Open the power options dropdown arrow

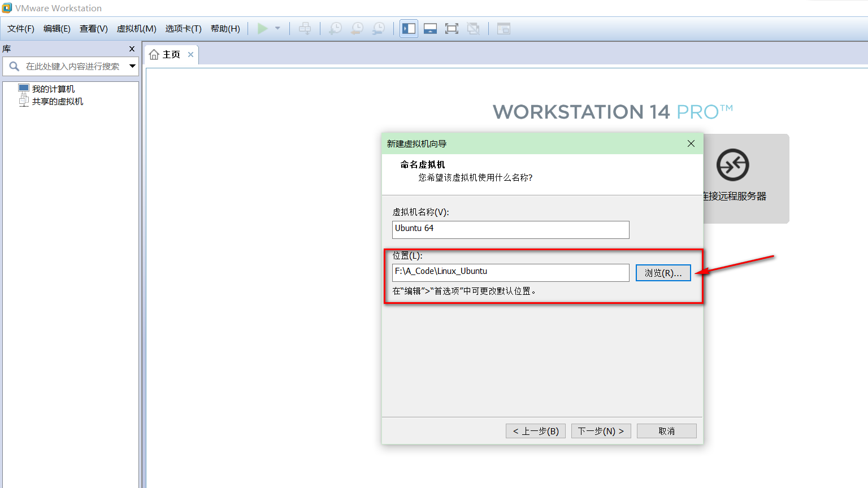[x=276, y=28]
